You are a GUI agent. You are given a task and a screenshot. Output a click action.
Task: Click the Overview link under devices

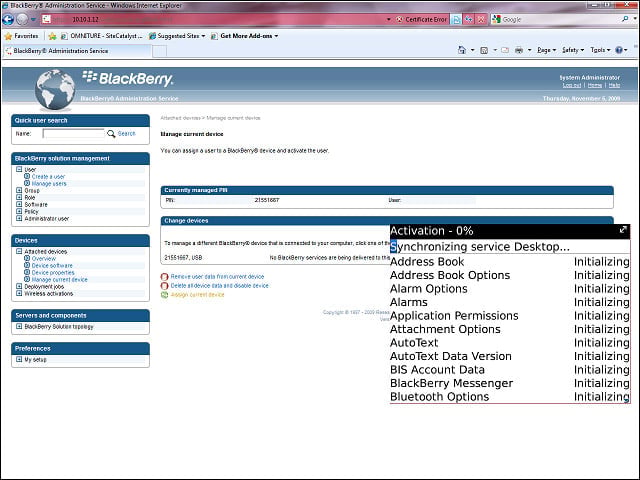(44, 259)
